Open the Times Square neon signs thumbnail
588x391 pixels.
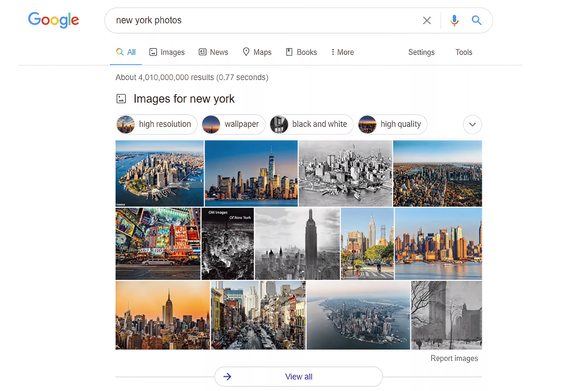(x=158, y=244)
